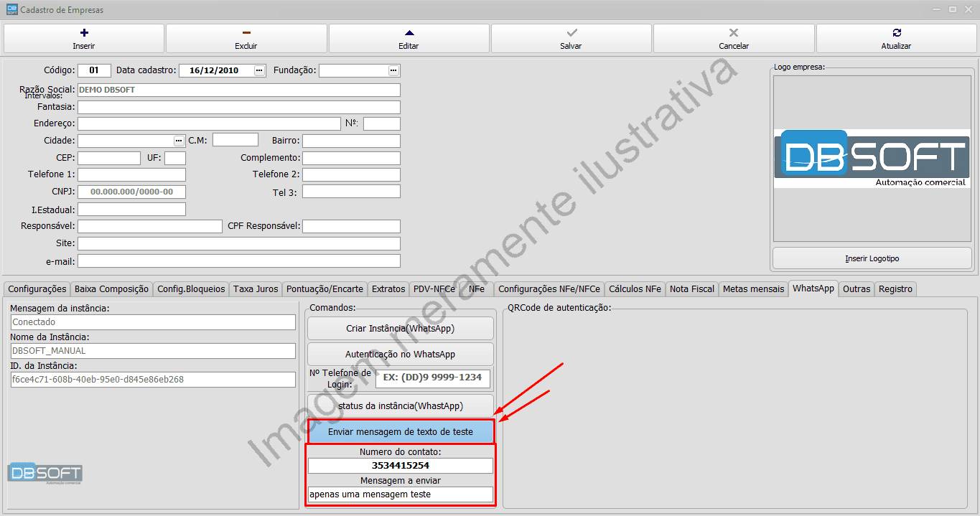This screenshot has width=980, height=516.
Task: Switch to the Nota Fiscal tab
Action: pos(691,288)
